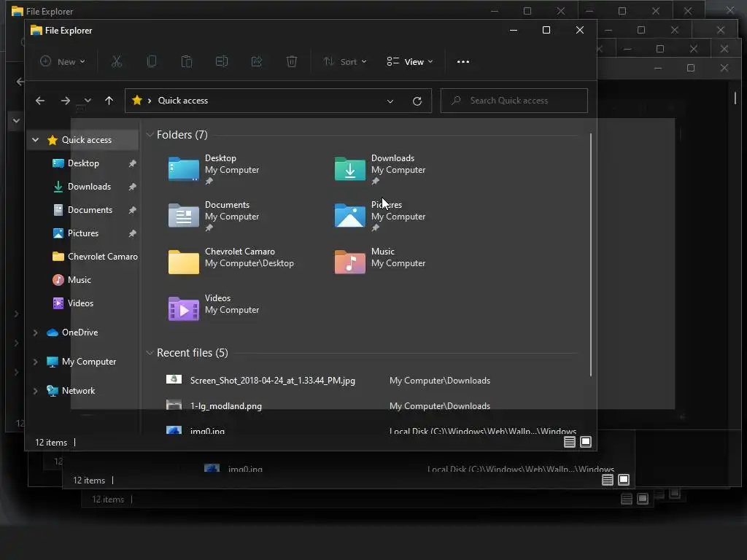Click the Paste clipboard icon in toolbar
The width and height of the screenshot is (747, 560).
187,61
